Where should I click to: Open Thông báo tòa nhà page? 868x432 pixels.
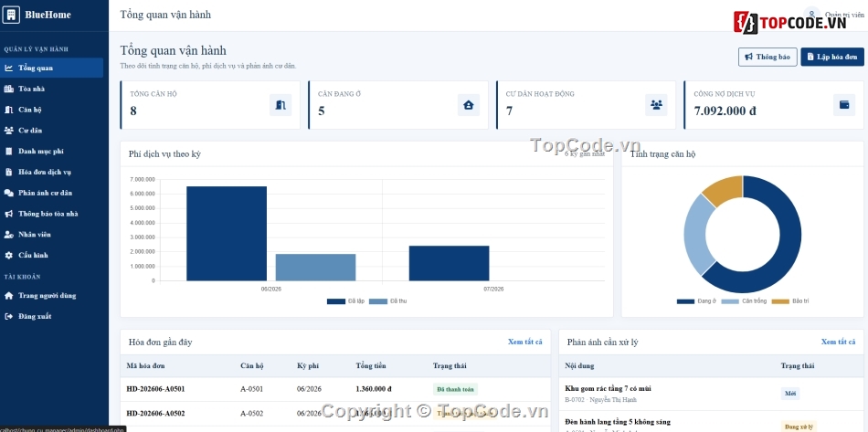[51, 214]
